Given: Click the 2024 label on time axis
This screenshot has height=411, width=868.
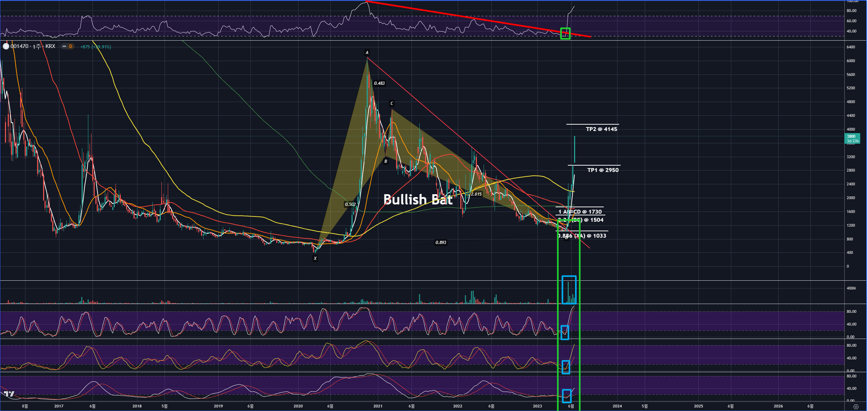Looking at the screenshot, I should click(617, 406).
